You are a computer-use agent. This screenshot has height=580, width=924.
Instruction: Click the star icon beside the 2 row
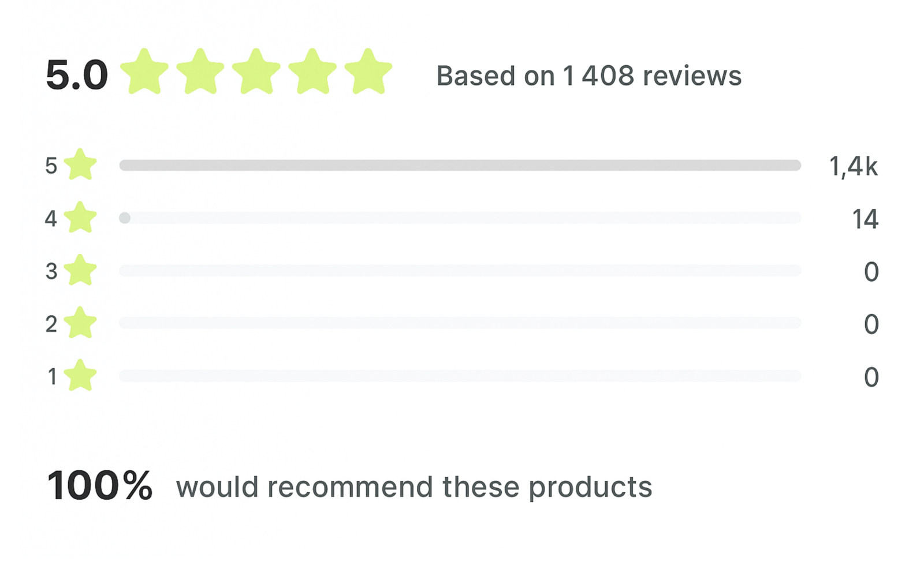(x=80, y=323)
